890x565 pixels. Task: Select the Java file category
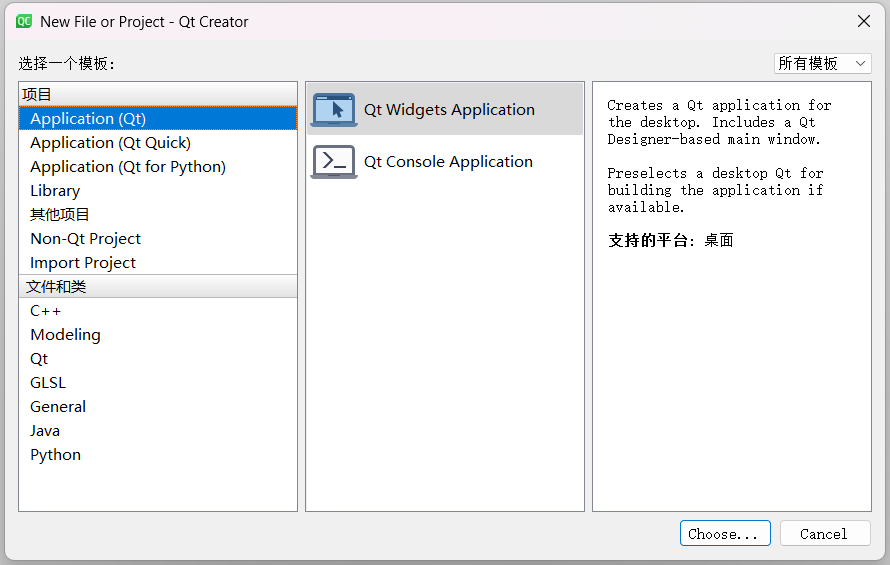coord(158,430)
